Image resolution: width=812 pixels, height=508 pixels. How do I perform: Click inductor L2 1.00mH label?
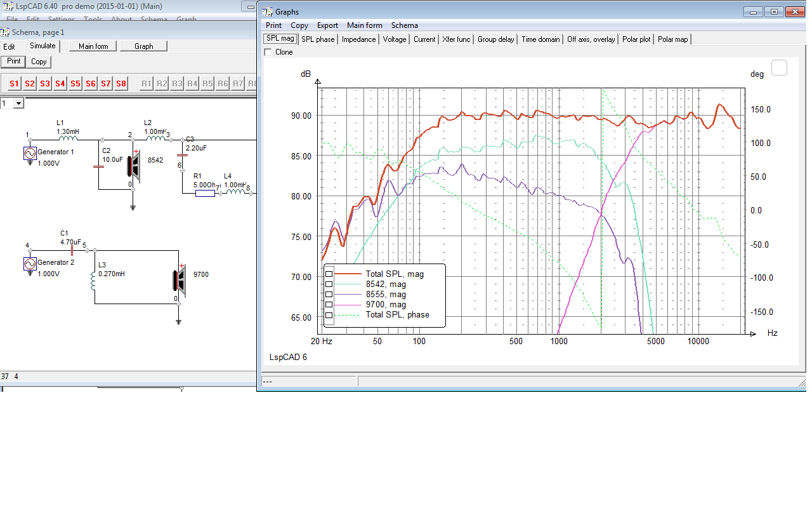coord(155,127)
